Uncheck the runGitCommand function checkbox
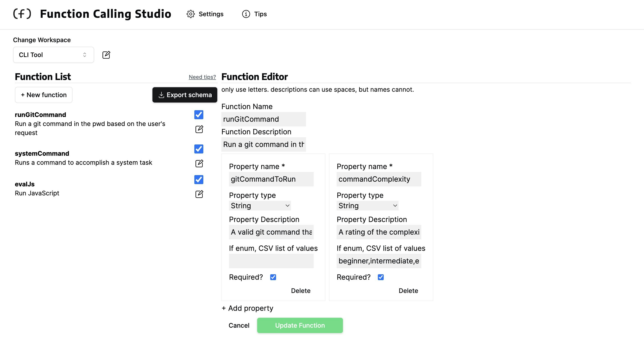The height and width of the screenshot is (343, 644). pos(199,115)
